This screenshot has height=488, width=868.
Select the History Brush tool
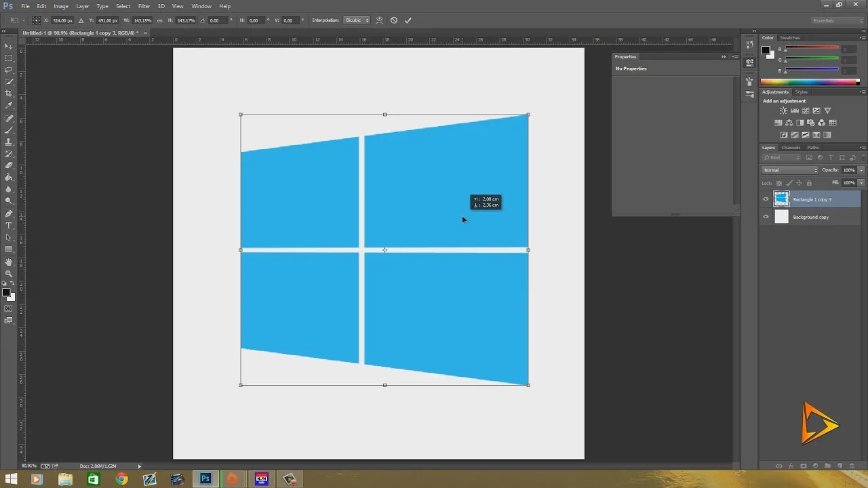pos(9,154)
